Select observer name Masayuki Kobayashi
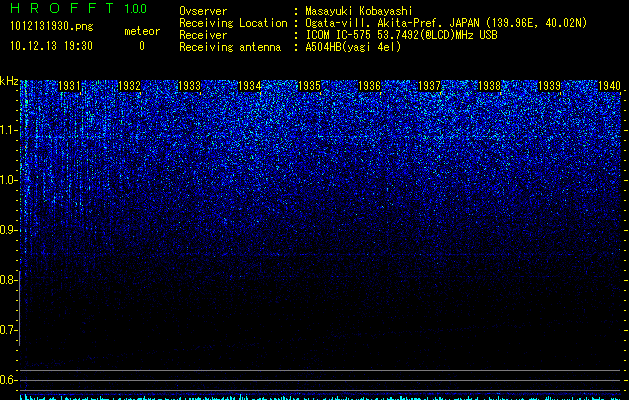Image resolution: width=629 pixels, height=400 pixels. point(359,11)
